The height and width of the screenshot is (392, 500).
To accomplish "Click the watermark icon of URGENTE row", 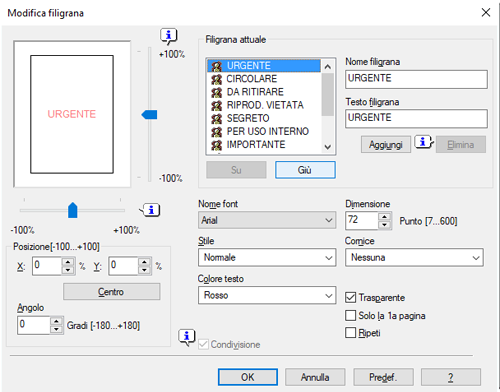I will pos(217,66).
